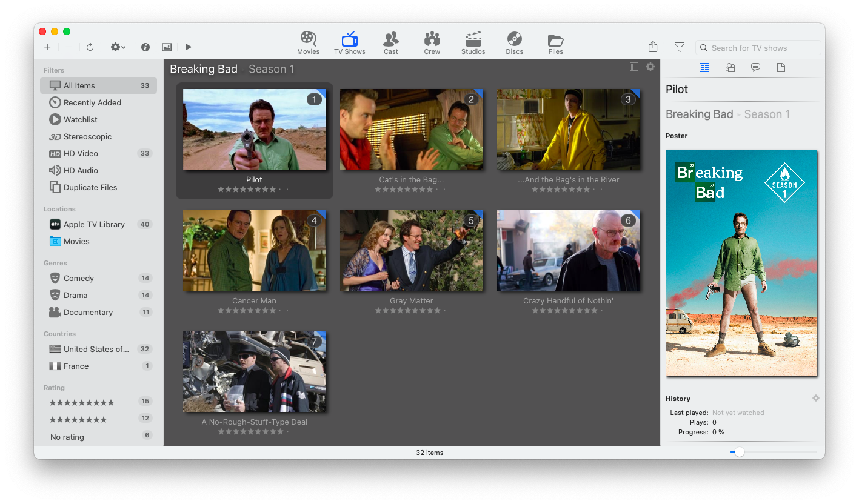Select the Cancer Man episode thumbnail
This screenshot has height=504, width=859.
click(x=255, y=251)
